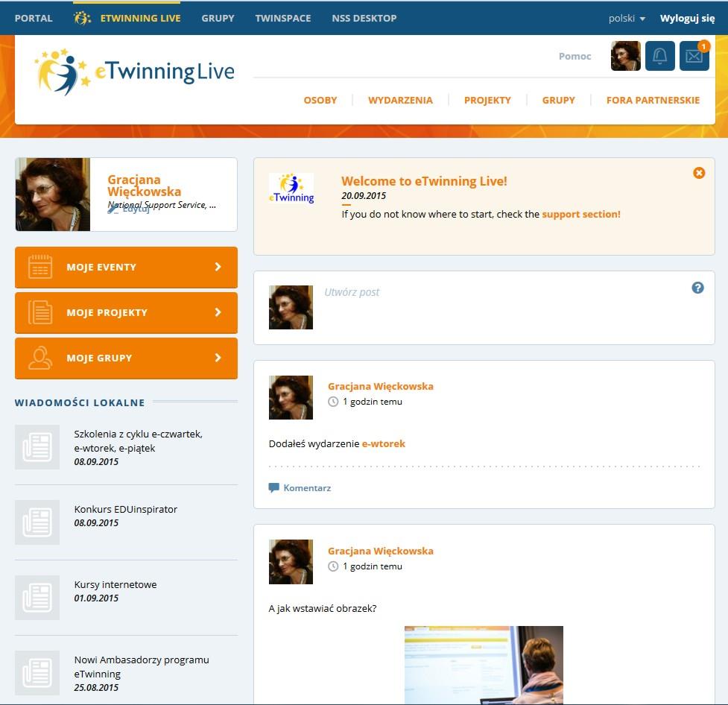The height and width of the screenshot is (705, 728).
Task: Expand Moje Eventy with chevron arrow
Action: pyautogui.click(x=218, y=267)
